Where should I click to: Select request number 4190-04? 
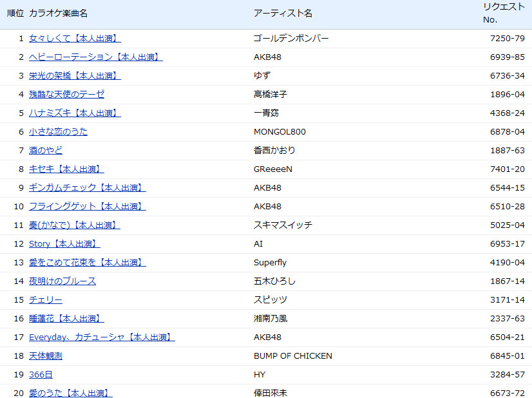pyautogui.click(x=508, y=262)
